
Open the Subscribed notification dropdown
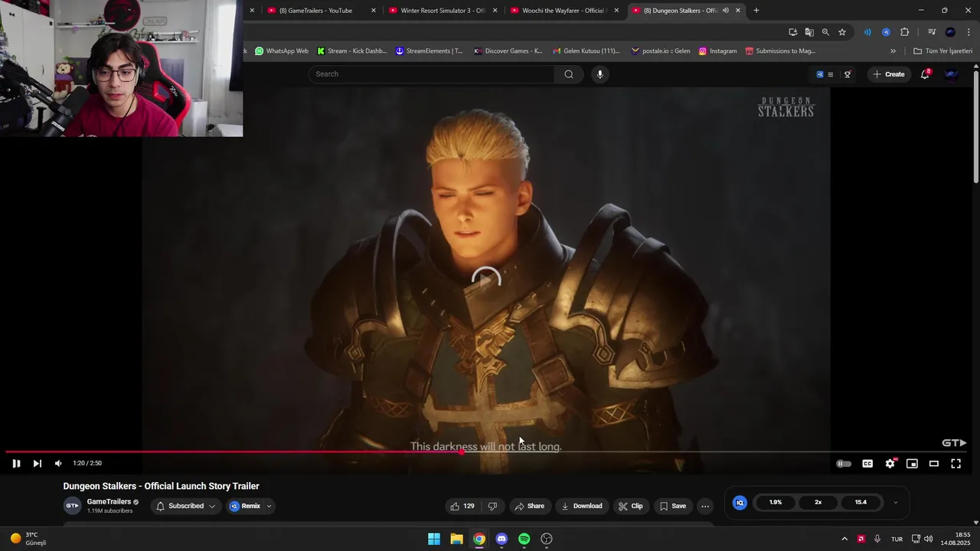coord(186,506)
